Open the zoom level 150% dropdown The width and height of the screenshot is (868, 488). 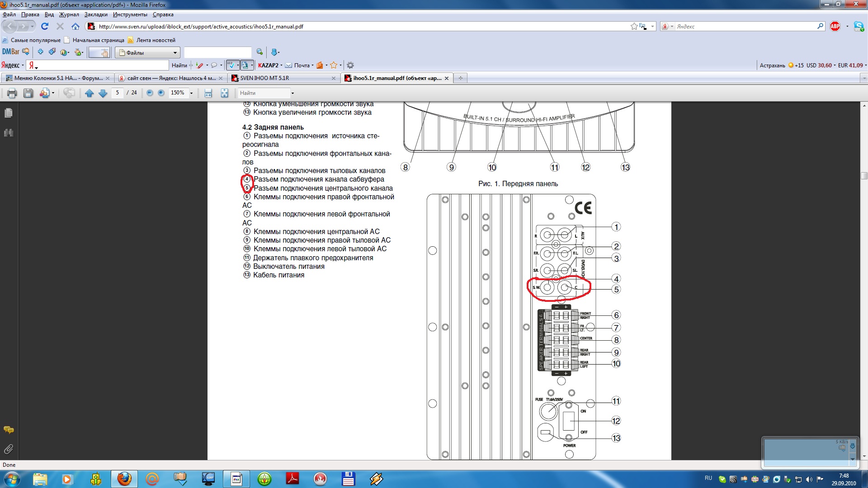(191, 93)
